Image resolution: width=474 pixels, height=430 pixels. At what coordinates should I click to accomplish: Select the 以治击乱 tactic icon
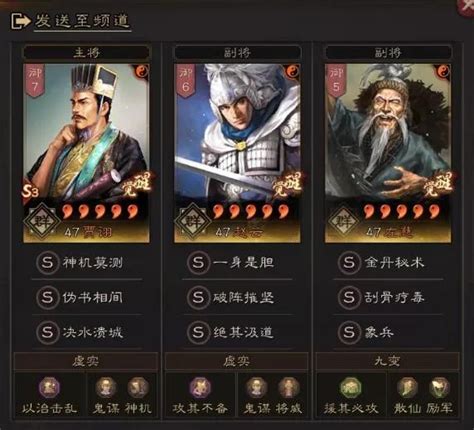[x=50, y=387]
